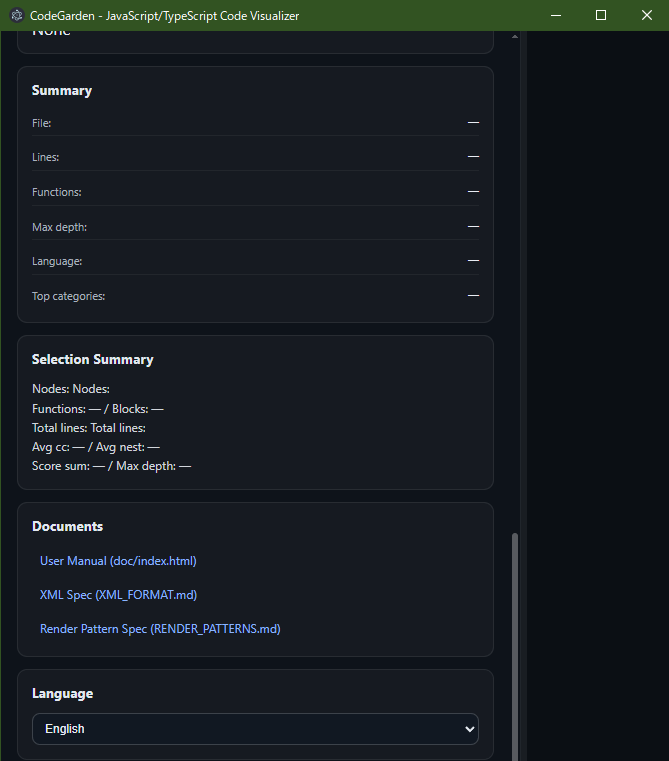The image size is (669, 761).
Task: Minimize the CodeGarden window
Action: (554, 16)
